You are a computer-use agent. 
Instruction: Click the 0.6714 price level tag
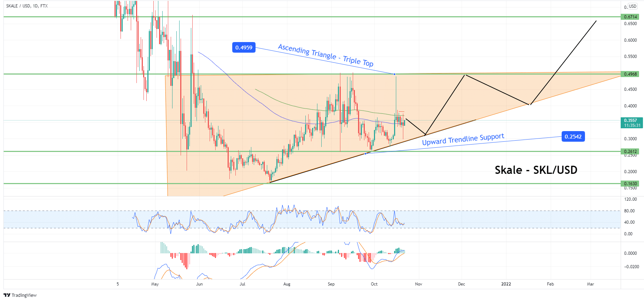(x=630, y=17)
